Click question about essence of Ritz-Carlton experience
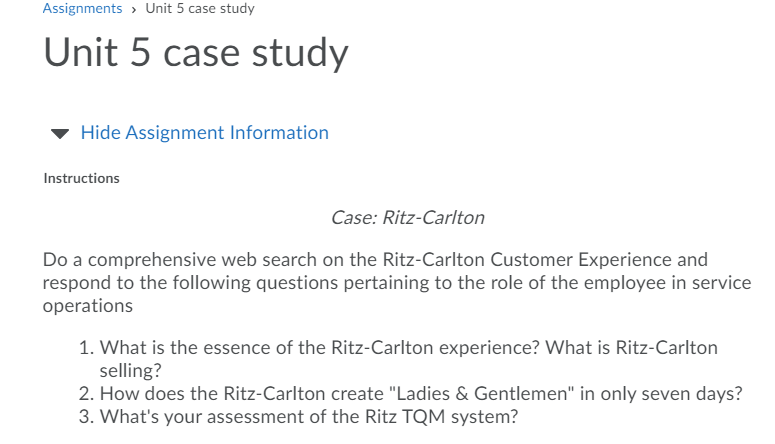 [x=408, y=359]
